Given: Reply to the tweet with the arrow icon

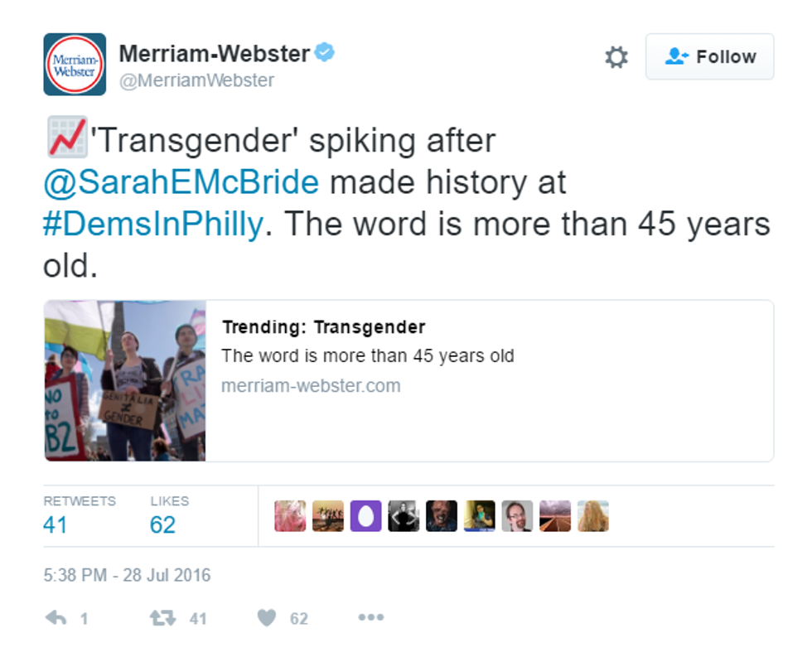Looking at the screenshot, I should tap(56, 618).
